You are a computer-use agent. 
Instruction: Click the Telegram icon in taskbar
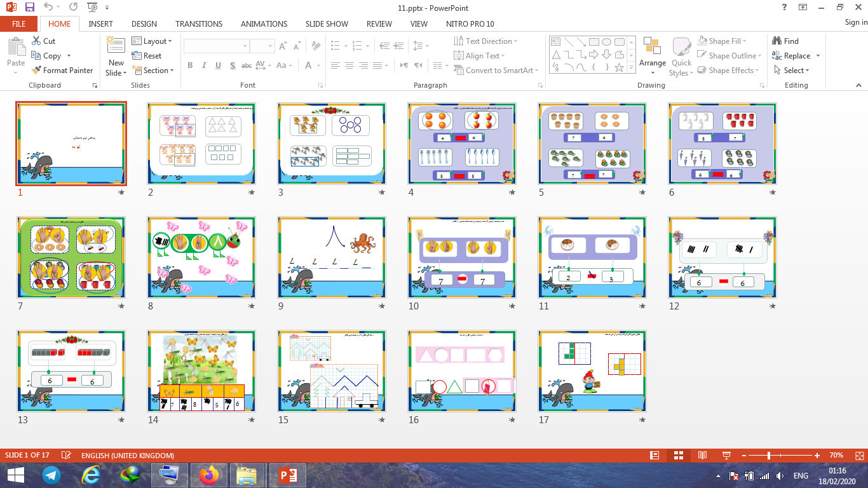tap(51, 475)
